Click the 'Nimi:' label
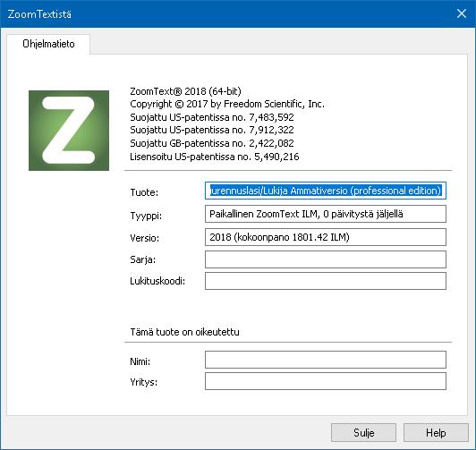476x450 pixels. (x=140, y=361)
